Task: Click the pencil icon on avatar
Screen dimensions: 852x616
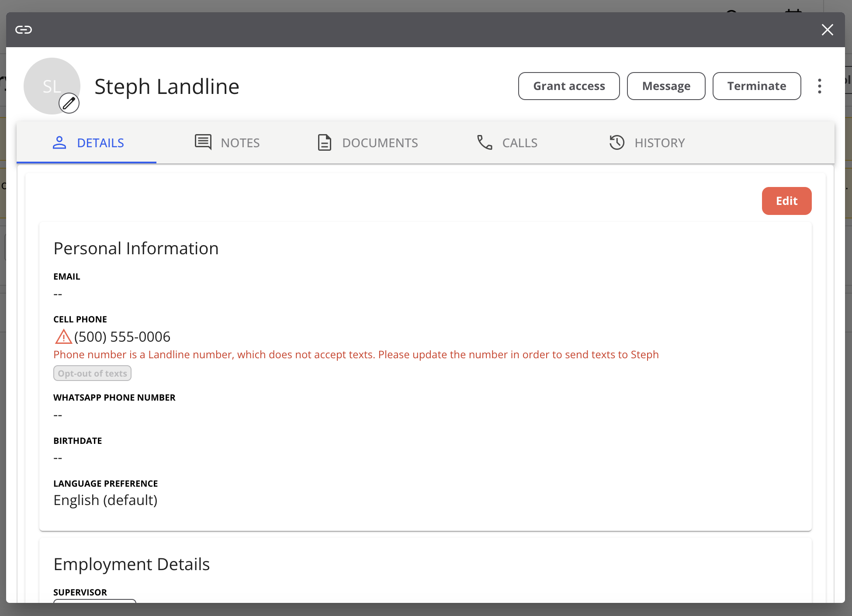Action: click(69, 103)
